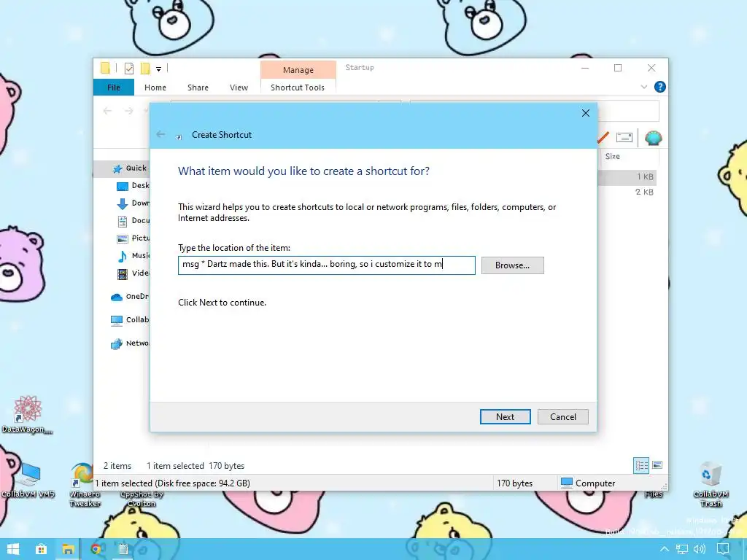Open Network in navigation pane
Image resolution: width=747 pixels, height=560 pixels.
click(x=130, y=343)
